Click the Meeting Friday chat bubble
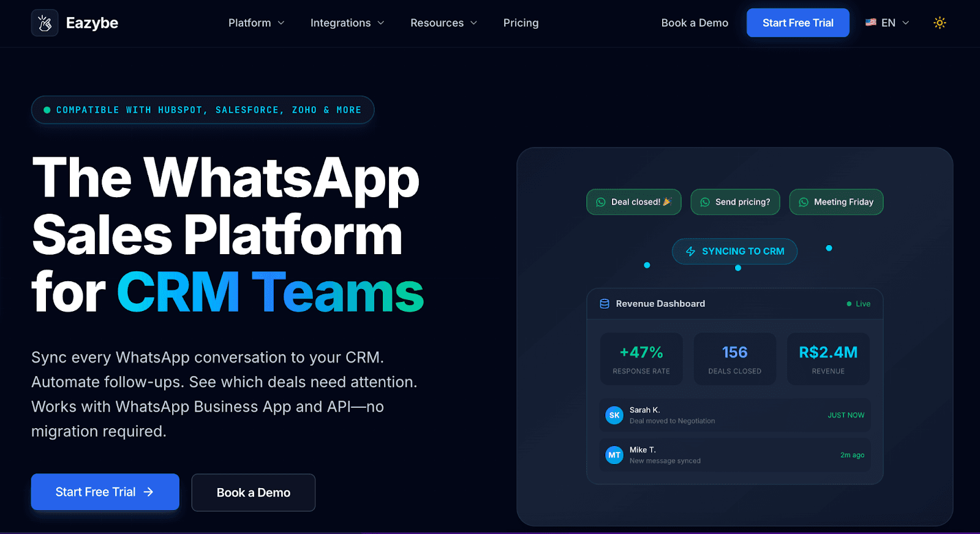The width and height of the screenshot is (980, 534). 836,202
